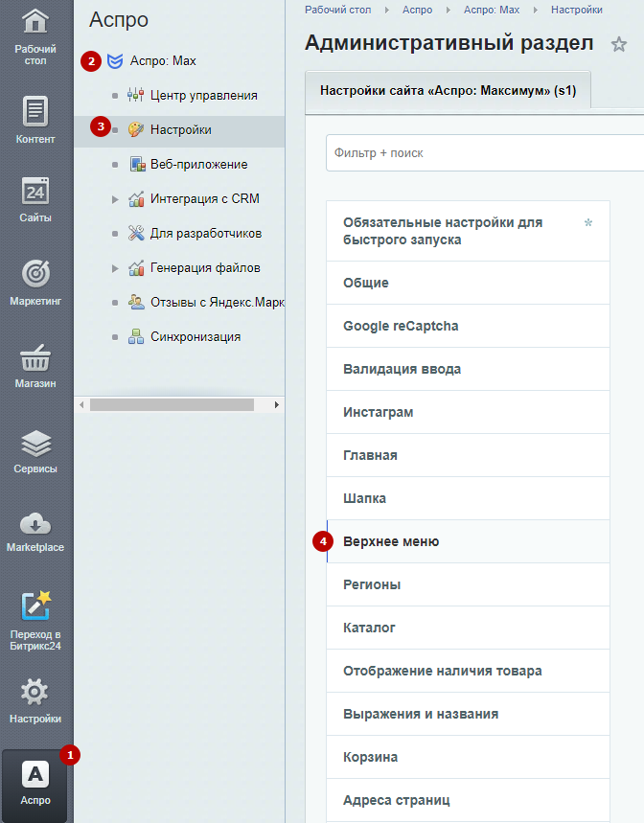Image resolution: width=644 pixels, height=823 pixels.
Task: Open the Магазин basket icon section
Action: click(35, 357)
